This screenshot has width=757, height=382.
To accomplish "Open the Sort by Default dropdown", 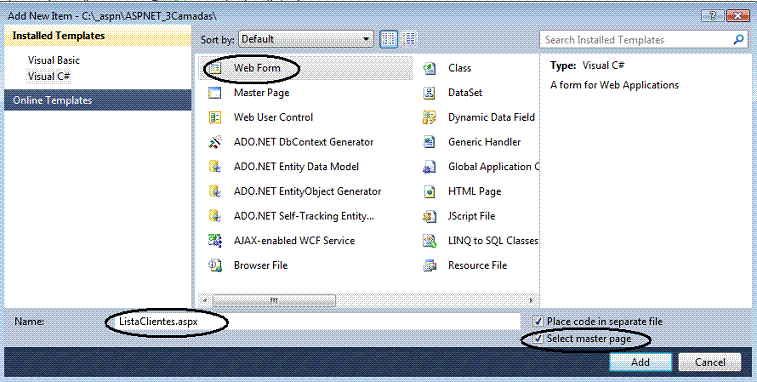I will (x=306, y=39).
